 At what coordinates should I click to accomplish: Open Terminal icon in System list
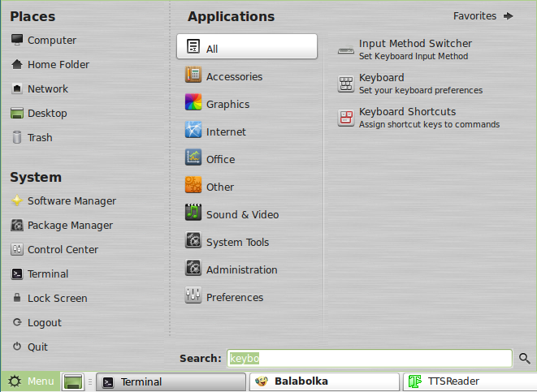(17, 274)
